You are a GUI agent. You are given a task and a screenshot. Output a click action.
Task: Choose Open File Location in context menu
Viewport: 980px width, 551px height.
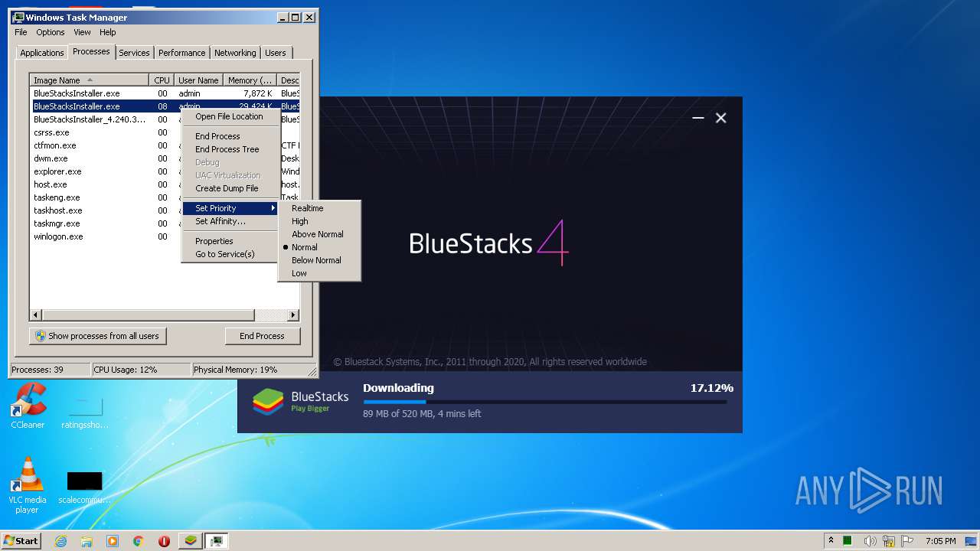[x=231, y=116]
